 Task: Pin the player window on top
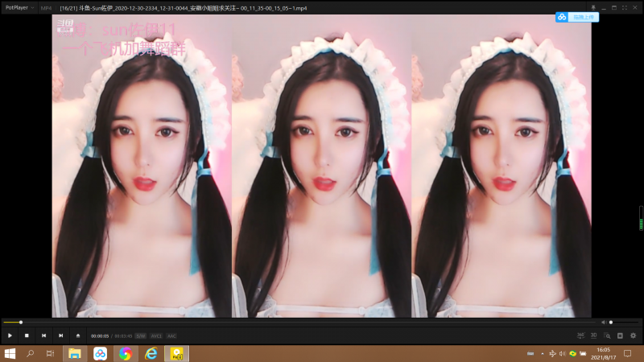592,7
